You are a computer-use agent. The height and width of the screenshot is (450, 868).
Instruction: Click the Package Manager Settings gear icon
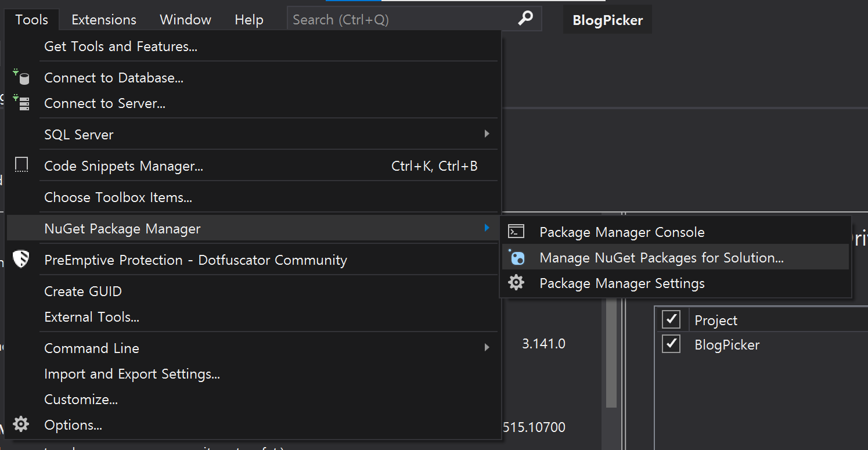(516, 283)
